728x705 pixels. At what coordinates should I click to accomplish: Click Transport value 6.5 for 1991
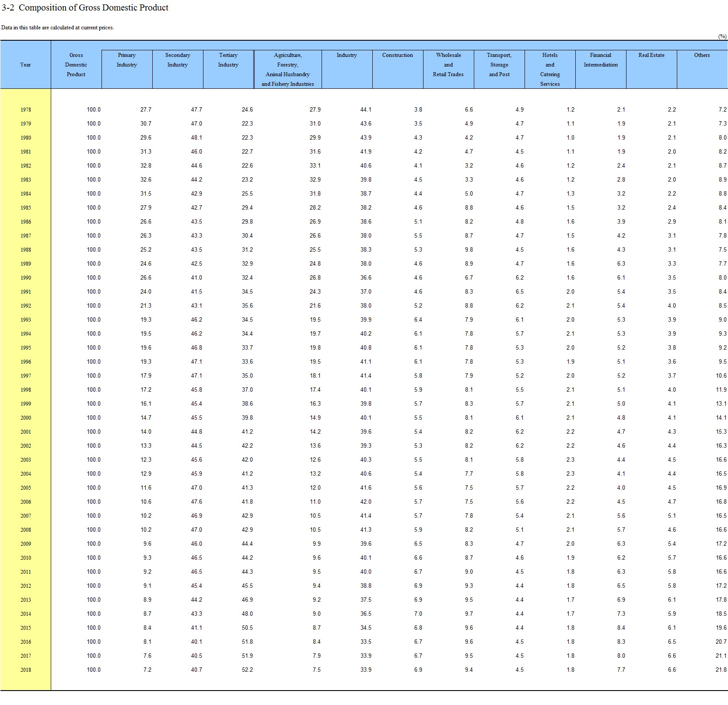coord(520,292)
